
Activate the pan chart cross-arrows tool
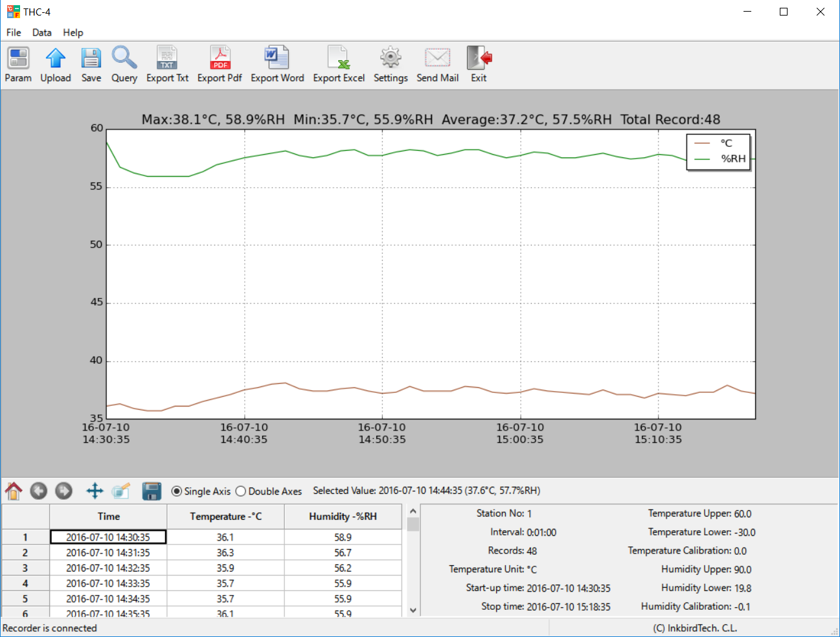(x=95, y=491)
